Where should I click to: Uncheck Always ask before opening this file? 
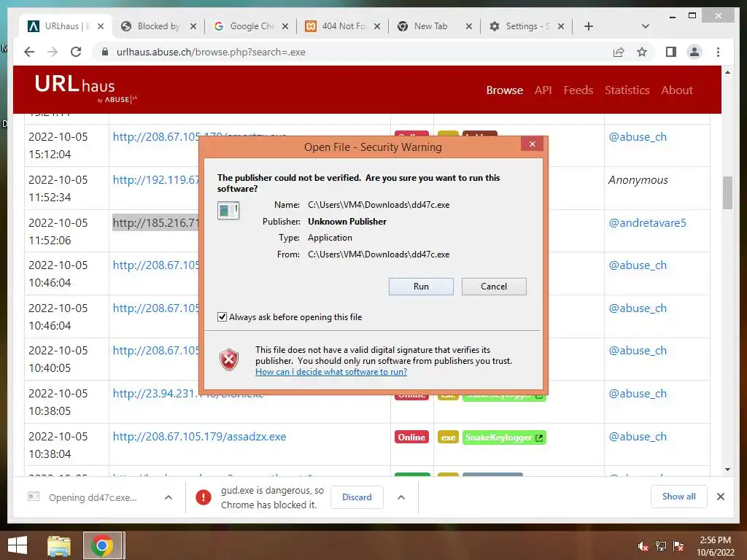pos(222,316)
